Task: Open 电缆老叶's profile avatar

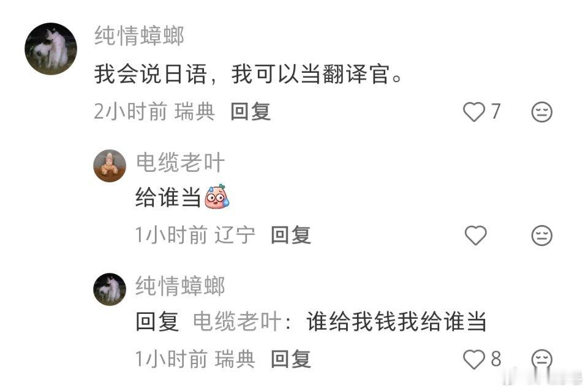Action: tap(110, 166)
